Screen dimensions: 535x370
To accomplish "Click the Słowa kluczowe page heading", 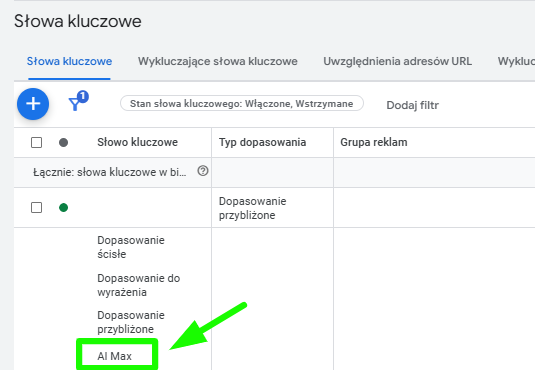I will point(78,21).
